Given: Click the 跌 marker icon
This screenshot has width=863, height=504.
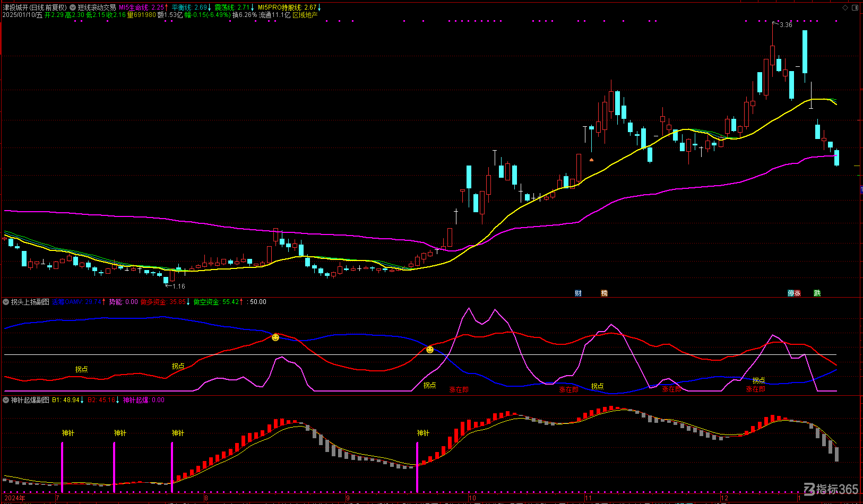Looking at the screenshot, I should (817, 293).
